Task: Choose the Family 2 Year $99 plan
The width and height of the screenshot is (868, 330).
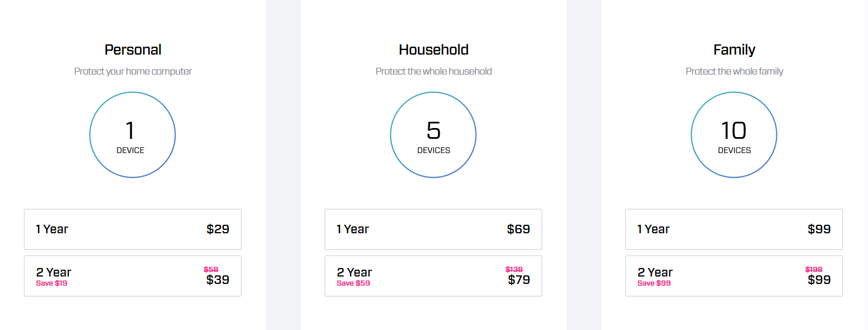Action: pos(734,276)
